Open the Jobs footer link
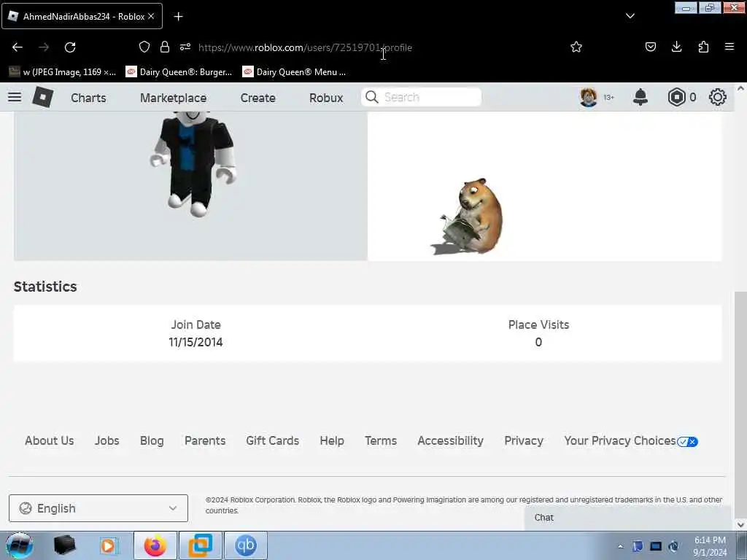Image resolution: width=747 pixels, height=560 pixels. pos(107,441)
